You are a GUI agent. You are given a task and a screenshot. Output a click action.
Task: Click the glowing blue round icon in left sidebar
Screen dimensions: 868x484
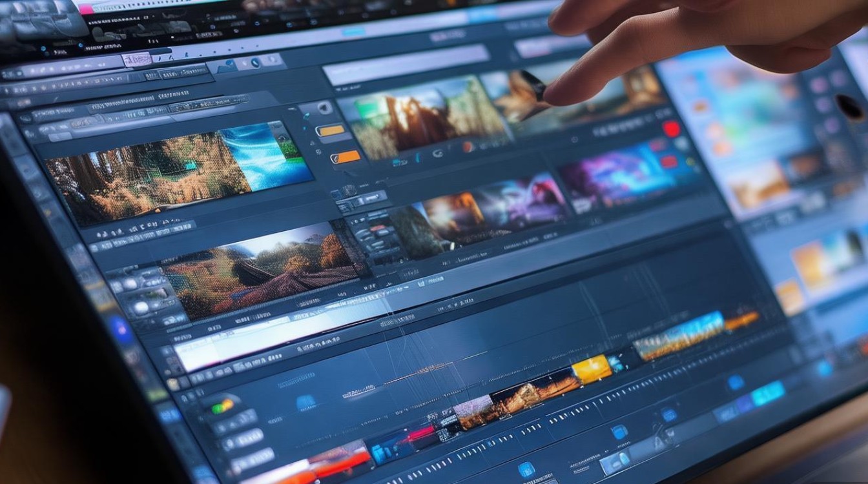(x=122, y=329)
